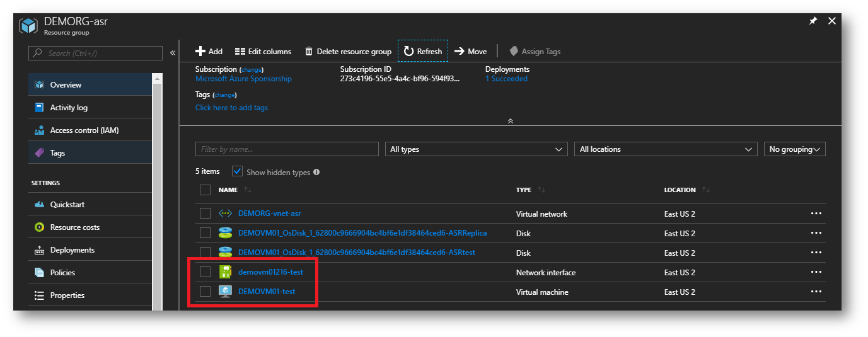Click Assign Tags in the toolbar
The height and width of the screenshot is (337, 868).
[535, 52]
